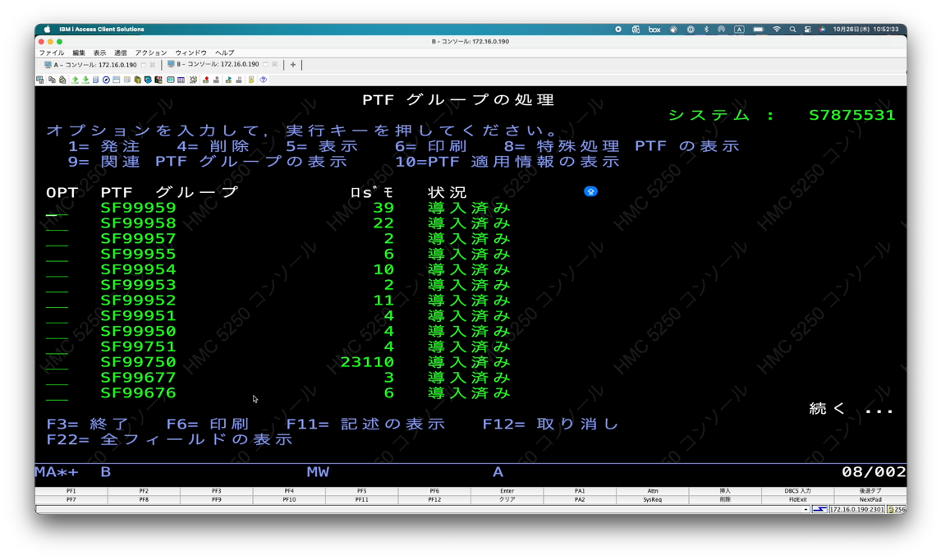Click the level value 23110
The image size is (941, 560).
367,362
